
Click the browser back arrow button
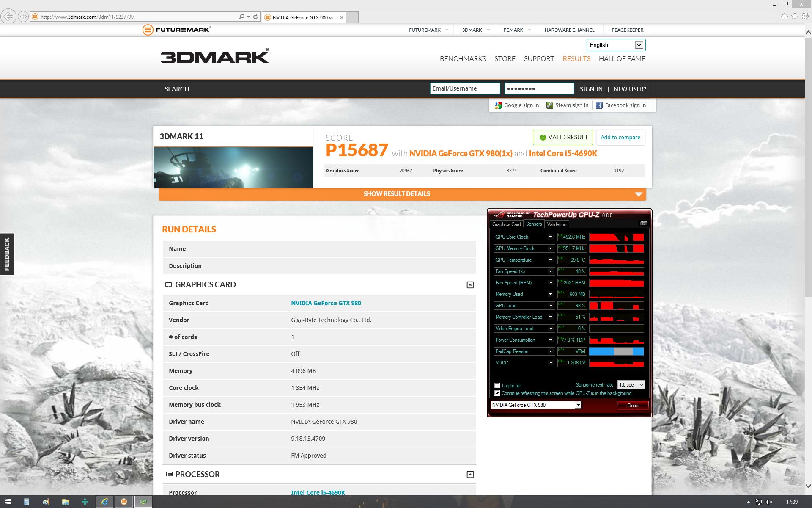click(8, 17)
